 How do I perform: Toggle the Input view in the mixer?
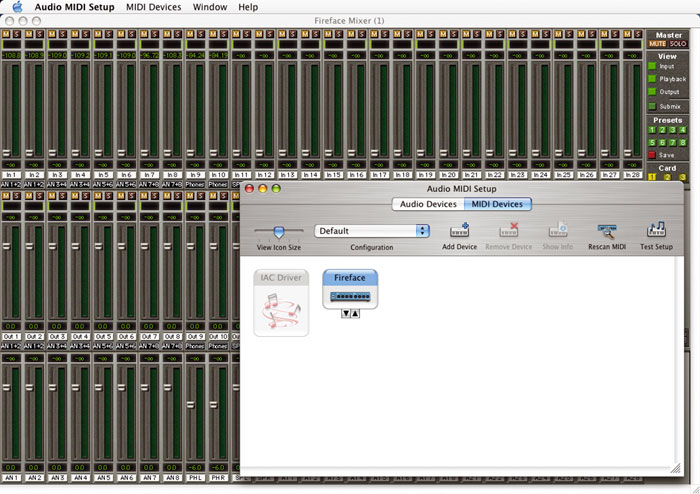(x=651, y=67)
